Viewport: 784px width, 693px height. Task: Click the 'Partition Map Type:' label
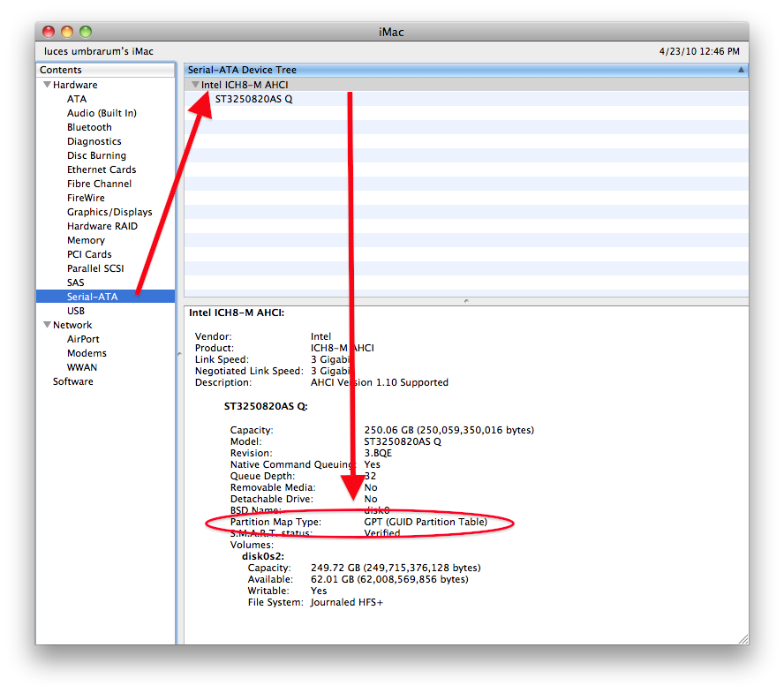point(275,522)
